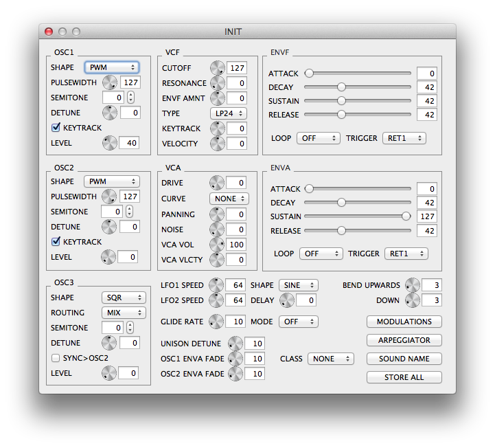Open the OSC1 SHAPE dropdown
Viewport: 495px width, 448px height.
click(111, 67)
